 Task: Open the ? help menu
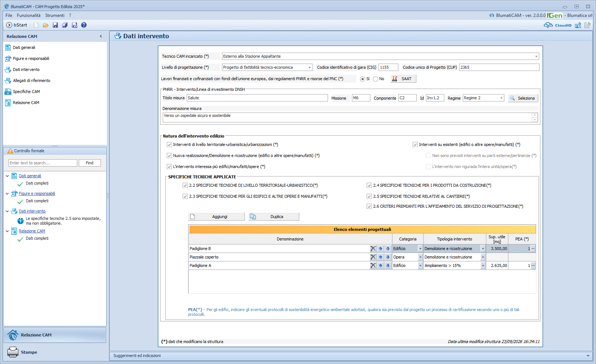pos(70,15)
